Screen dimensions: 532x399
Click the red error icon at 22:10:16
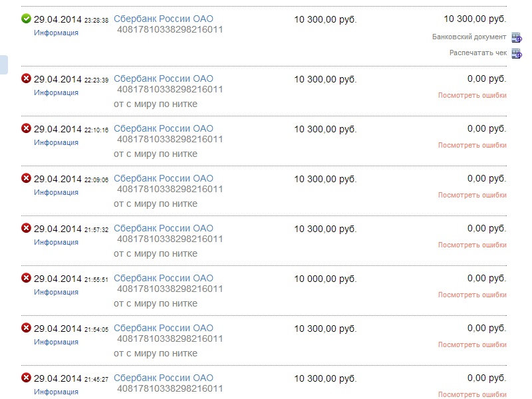tap(26, 128)
